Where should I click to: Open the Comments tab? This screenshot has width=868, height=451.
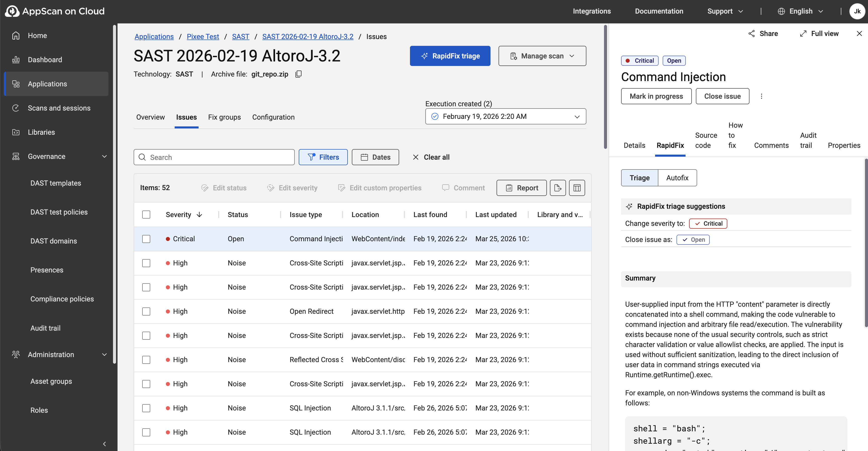coord(771,145)
